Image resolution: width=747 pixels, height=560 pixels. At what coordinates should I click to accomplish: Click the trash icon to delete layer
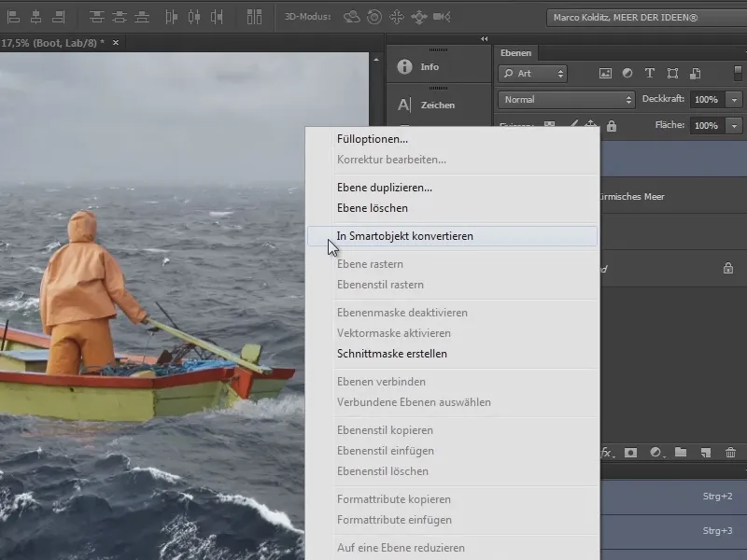(730, 453)
